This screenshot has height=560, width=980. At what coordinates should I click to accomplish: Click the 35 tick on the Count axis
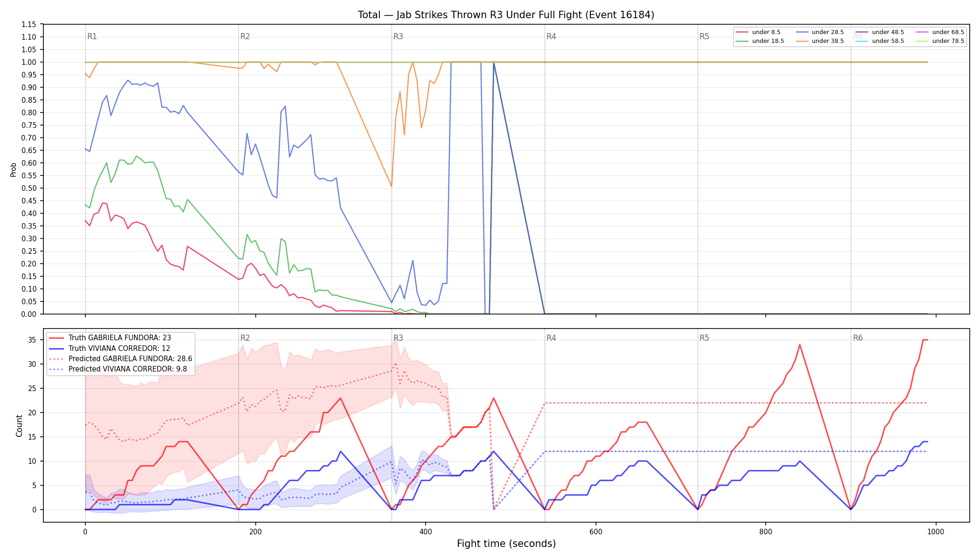[32, 340]
